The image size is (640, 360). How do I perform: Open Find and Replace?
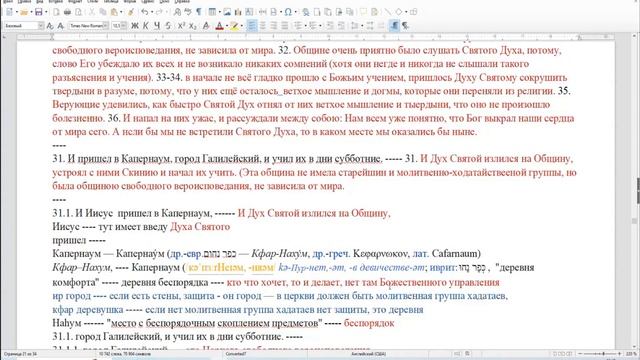[x=177, y=12]
